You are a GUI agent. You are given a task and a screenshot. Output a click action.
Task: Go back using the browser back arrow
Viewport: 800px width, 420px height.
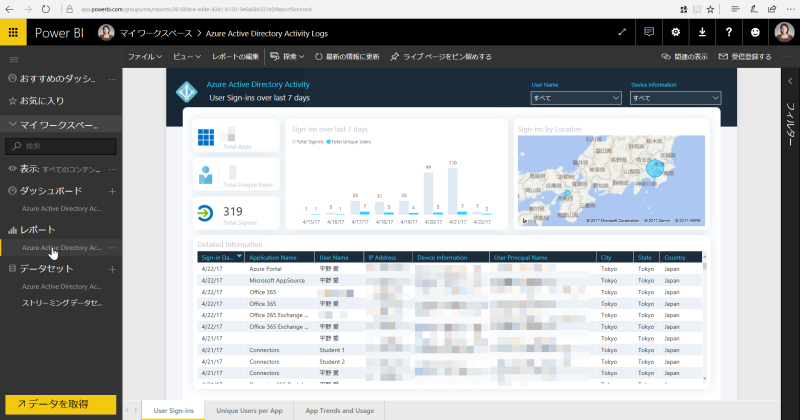click(9, 9)
